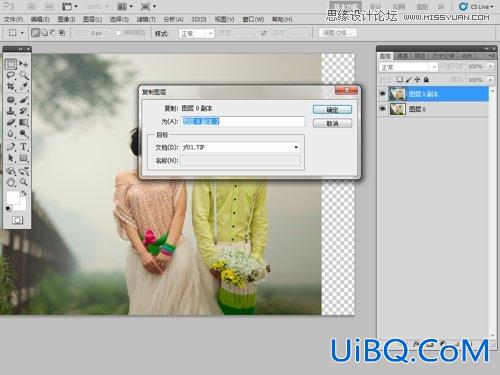Select the Crop tool
Image resolution: width=500 pixels, height=375 pixels.
(11, 87)
